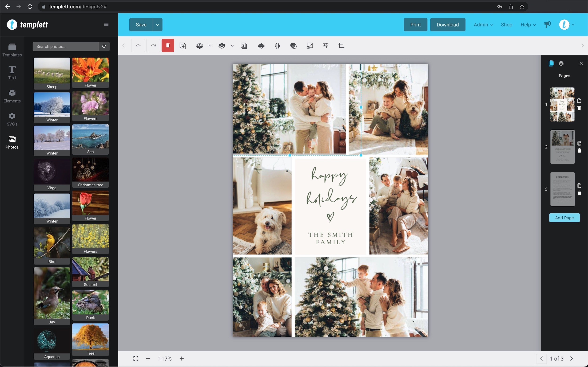Image resolution: width=588 pixels, height=367 pixels.
Task: Open the Admin dropdown menu
Action: point(483,25)
